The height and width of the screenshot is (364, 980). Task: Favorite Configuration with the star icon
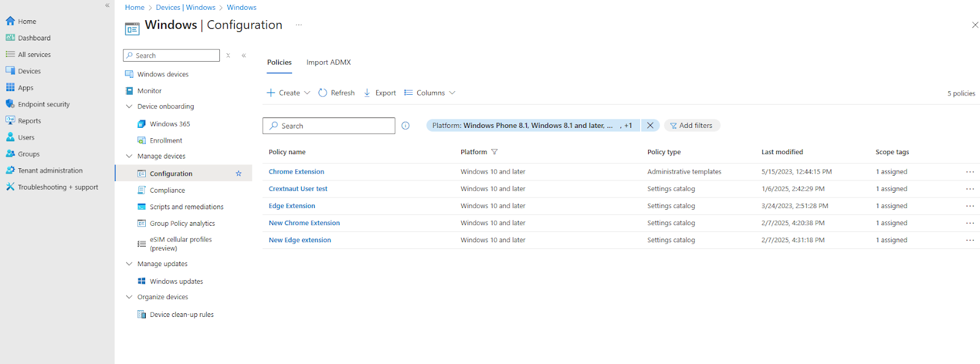[x=238, y=174]
